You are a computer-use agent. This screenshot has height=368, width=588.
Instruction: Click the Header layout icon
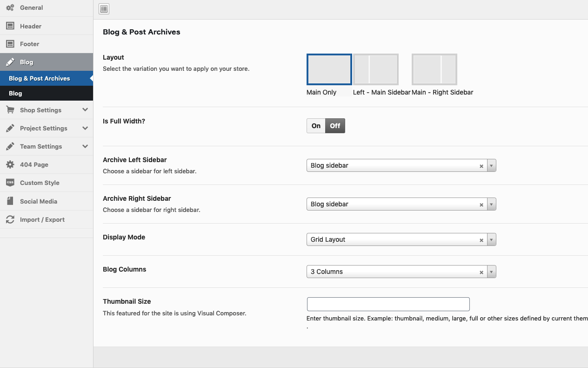10,27
